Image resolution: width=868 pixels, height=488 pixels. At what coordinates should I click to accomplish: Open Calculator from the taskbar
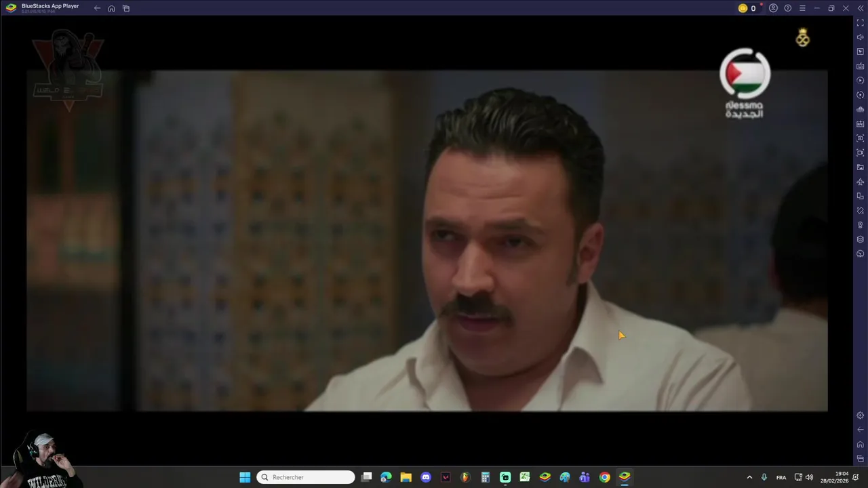click(486, 477)
